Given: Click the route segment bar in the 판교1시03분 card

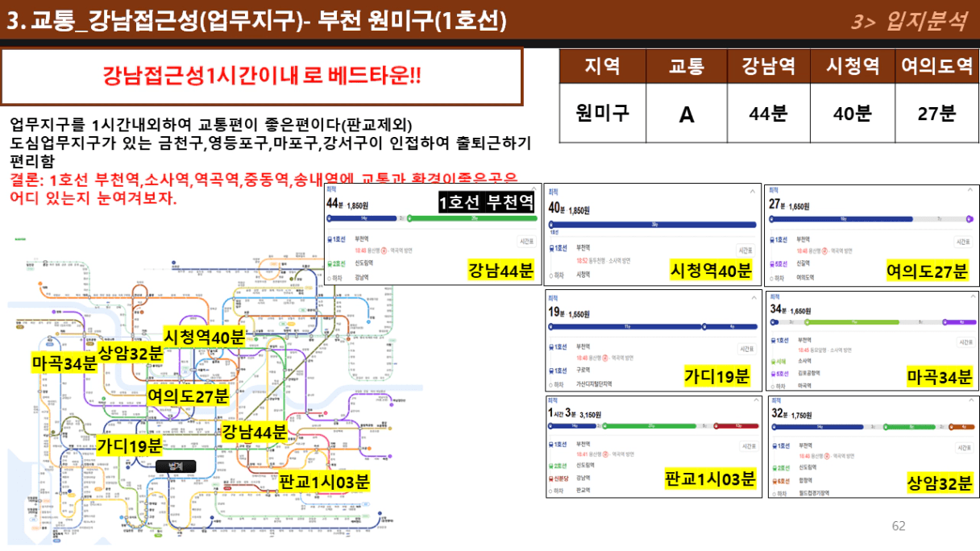Looking at the screenshot, I should click(x=653, y=425).
